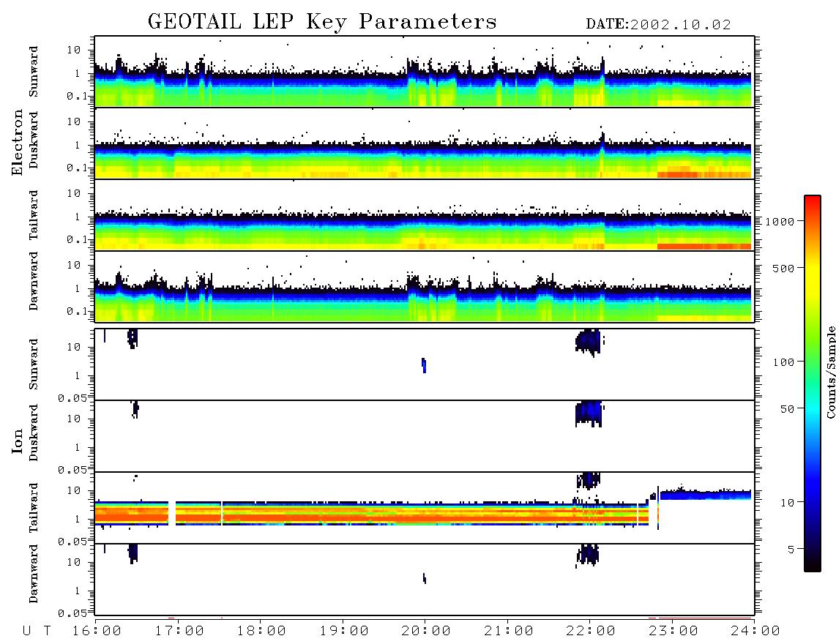Viewport: 836px width, 644px height.
Task: Click the 50 colorbar tick value
Action: coord(787,409)
